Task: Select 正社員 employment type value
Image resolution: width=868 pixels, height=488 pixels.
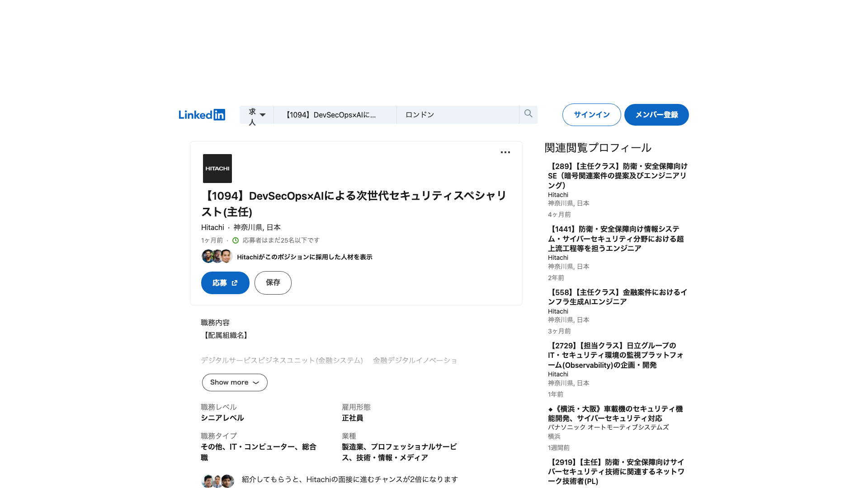Action: tap(353, 418)
